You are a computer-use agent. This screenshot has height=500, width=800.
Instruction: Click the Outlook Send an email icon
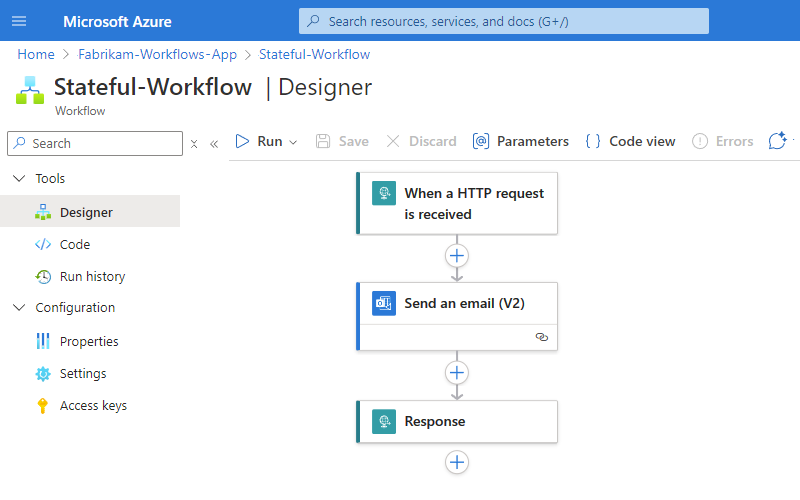pos(384,304)
